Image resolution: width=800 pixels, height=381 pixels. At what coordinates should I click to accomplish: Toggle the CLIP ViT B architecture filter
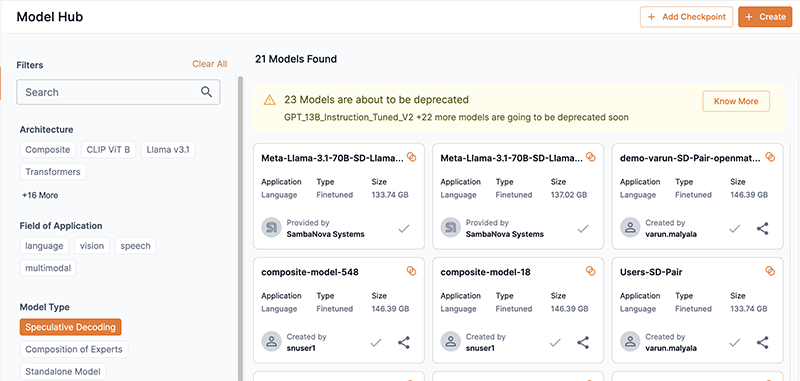(109, 149)
